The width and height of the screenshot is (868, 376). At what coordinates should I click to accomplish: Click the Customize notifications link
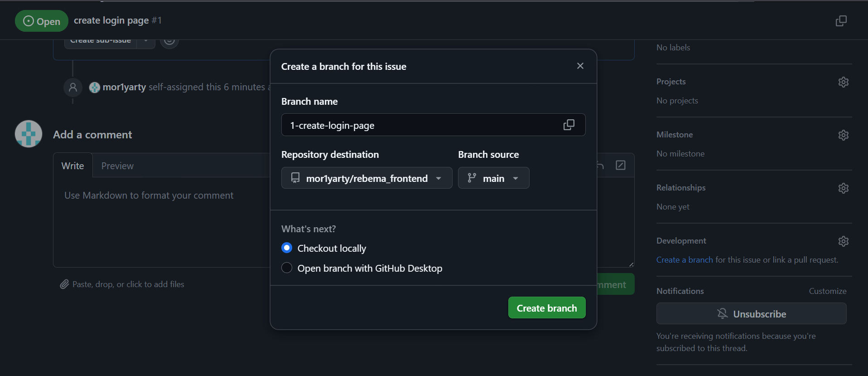827,291
